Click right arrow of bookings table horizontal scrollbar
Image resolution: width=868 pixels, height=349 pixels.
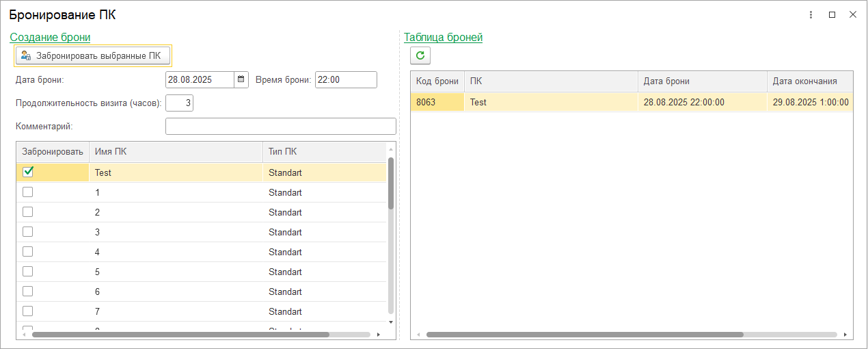845,335
